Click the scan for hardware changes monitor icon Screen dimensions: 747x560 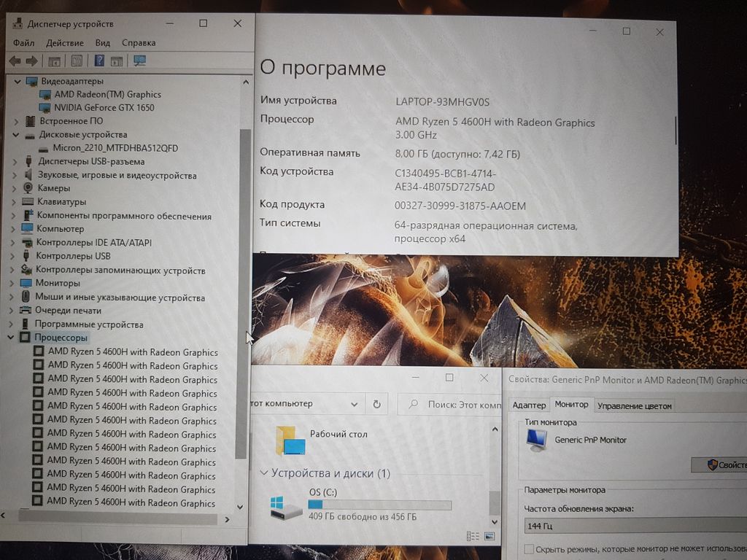(x=140, y=61)
